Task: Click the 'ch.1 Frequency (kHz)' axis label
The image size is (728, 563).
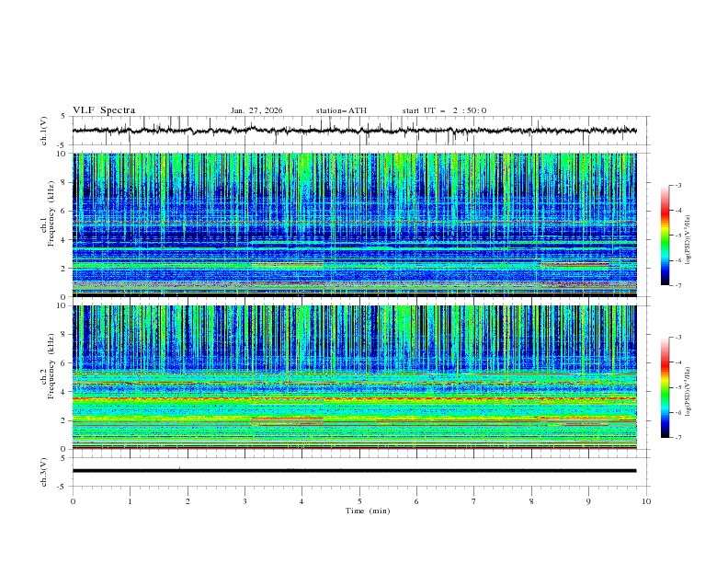Action: click(x=48, y=214)
